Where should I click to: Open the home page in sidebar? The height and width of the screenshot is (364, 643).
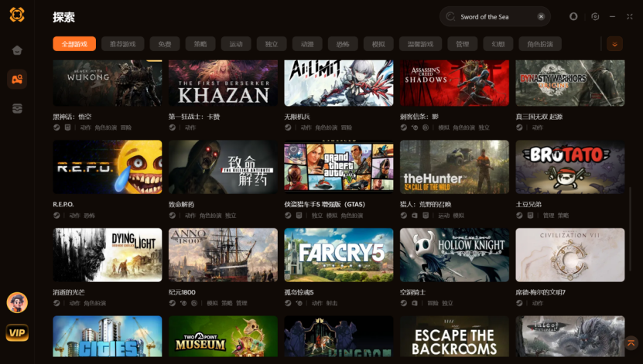pos(17,50)
